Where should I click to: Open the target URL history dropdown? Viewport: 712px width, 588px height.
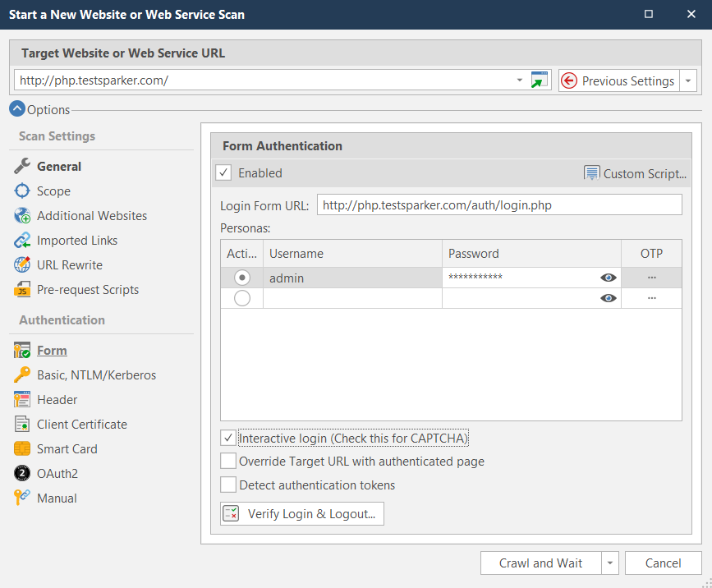tap(518, 80)
